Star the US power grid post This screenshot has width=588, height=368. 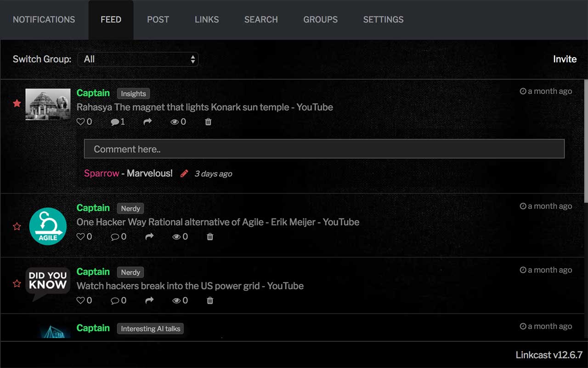tap(17, 283)
